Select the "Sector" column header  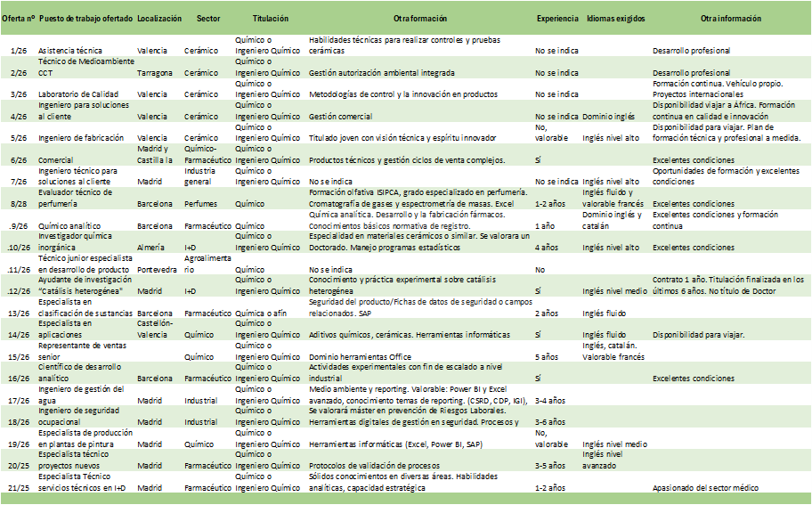click(x=207, y=18)
